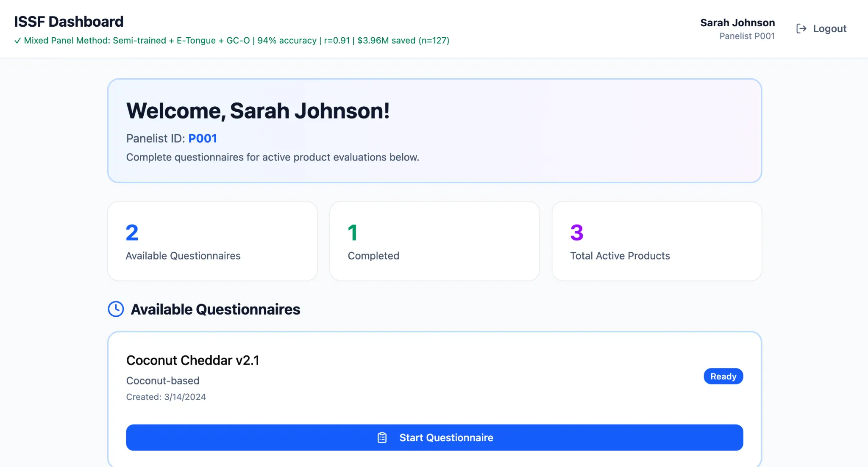Click the blue P001 panelist ID

(203, 138)
